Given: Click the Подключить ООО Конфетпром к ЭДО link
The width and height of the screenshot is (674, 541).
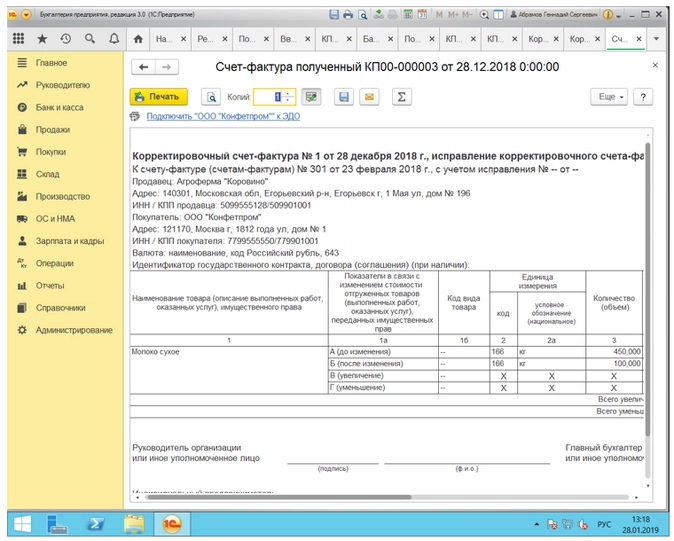Looking at the screenshot, I should pos(223,116).
